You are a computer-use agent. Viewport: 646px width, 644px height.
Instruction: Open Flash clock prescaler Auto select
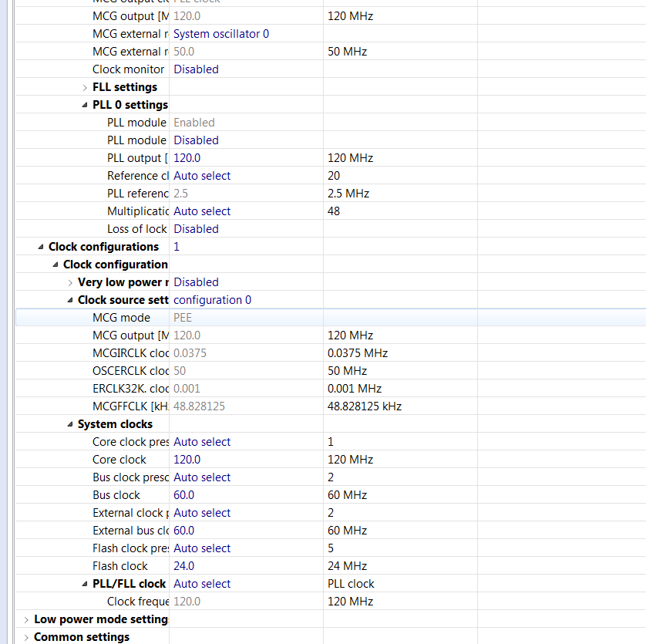[202, 548]
